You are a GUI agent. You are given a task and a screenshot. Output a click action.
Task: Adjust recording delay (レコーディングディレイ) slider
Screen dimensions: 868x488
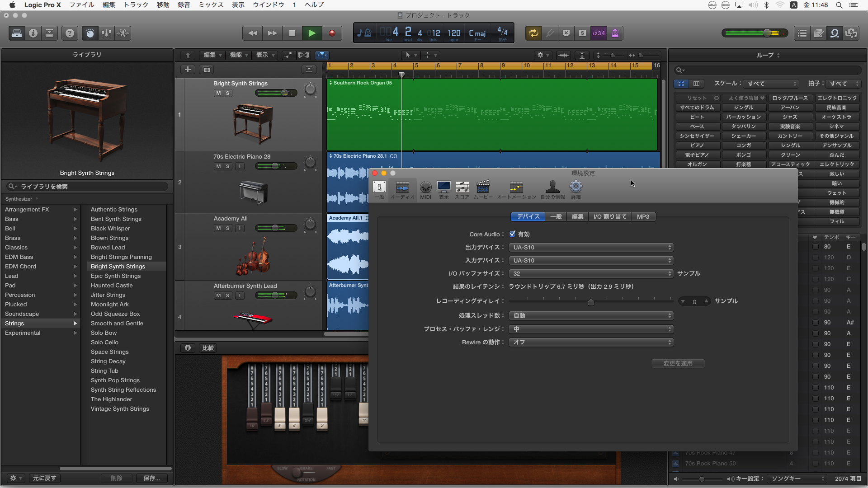[591, 301]
